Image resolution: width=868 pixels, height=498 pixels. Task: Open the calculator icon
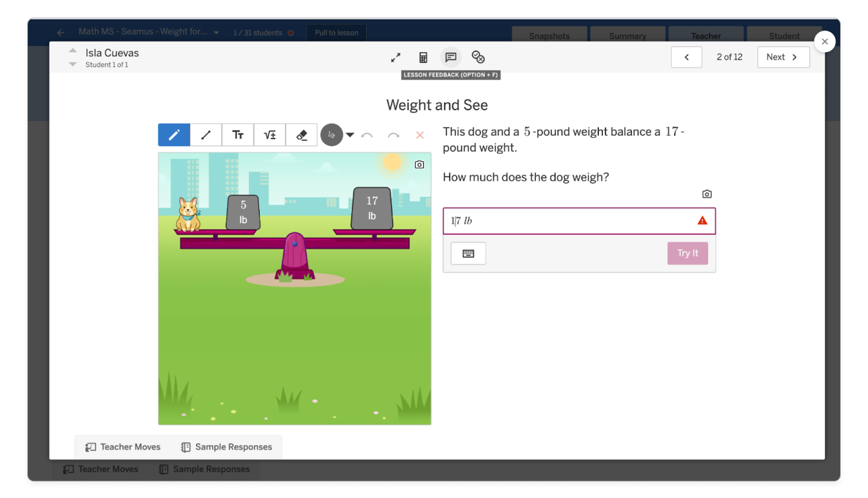(x=423, y=58)
